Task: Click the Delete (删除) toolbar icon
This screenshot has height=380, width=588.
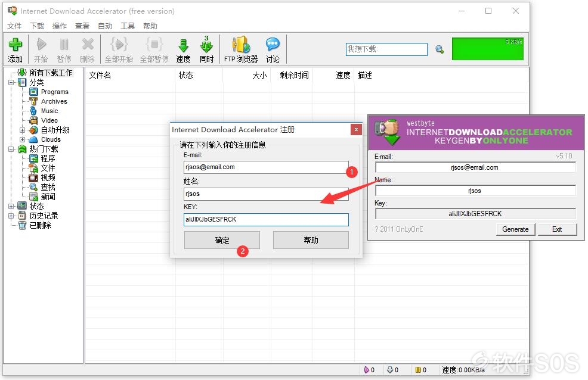Action: [x=88, y=50]
